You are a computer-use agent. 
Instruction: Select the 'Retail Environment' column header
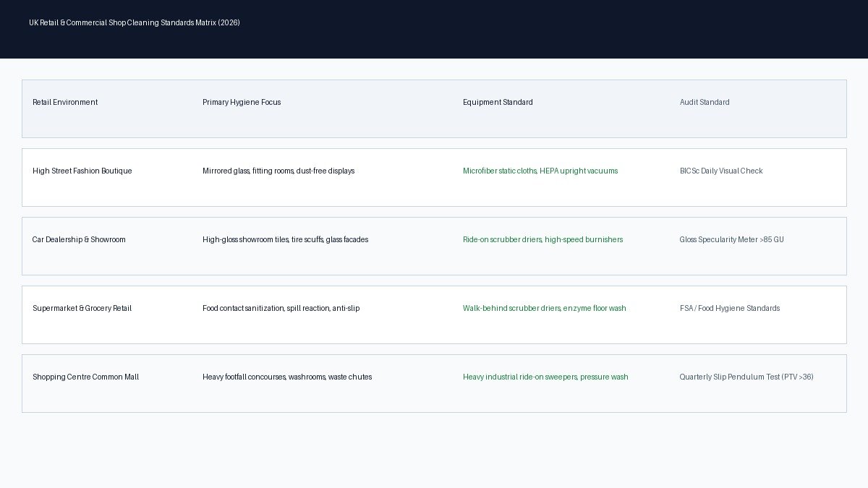(x=65, y=102)
